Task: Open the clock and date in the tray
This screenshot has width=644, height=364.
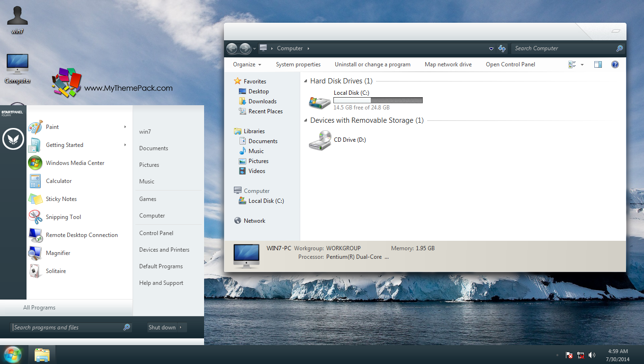Action: click(618, 355)
